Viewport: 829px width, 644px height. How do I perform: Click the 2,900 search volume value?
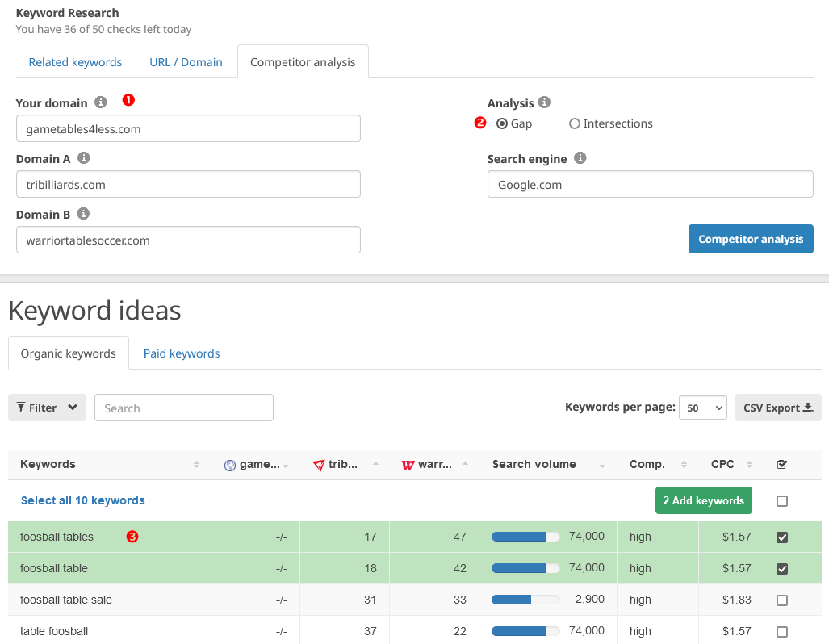589,599
